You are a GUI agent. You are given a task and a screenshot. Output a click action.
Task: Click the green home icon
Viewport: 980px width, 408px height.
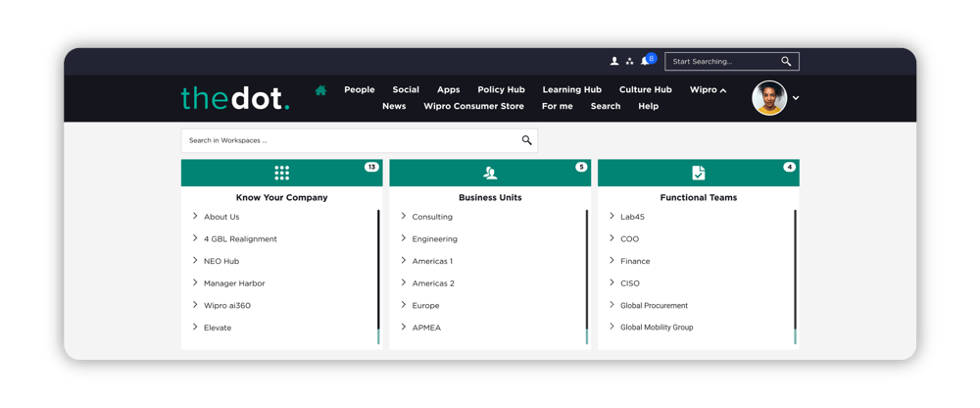tap(320, 90)
